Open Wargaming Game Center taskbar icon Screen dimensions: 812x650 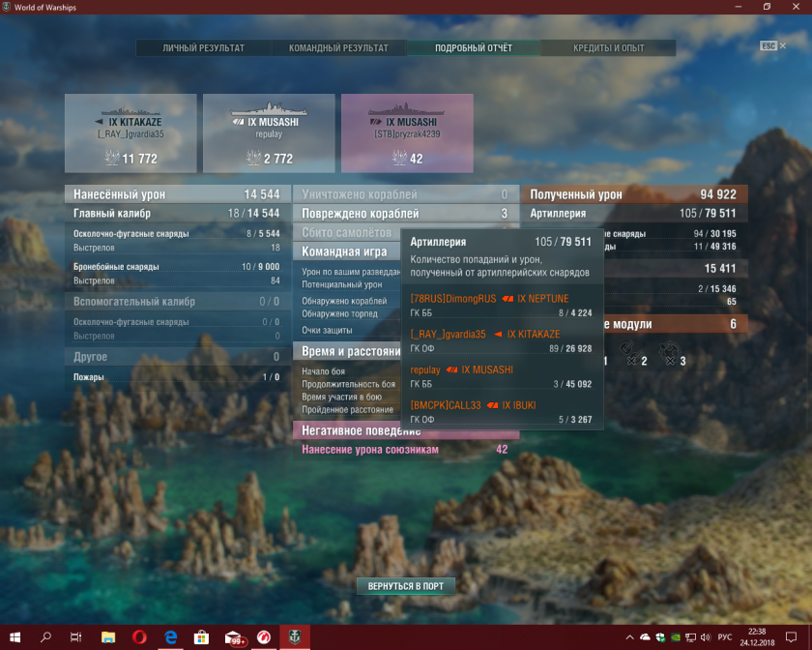tap(264, 637)
